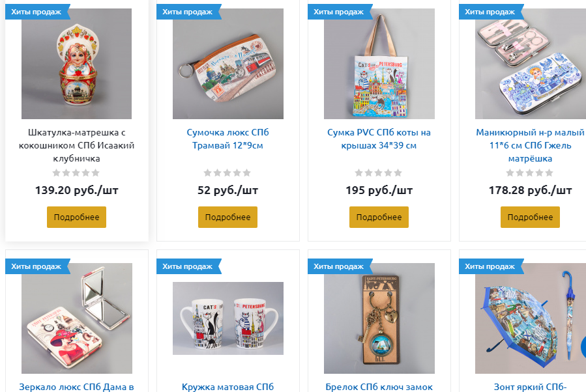Open link Кружка матовая СПб

click(227, 387)
